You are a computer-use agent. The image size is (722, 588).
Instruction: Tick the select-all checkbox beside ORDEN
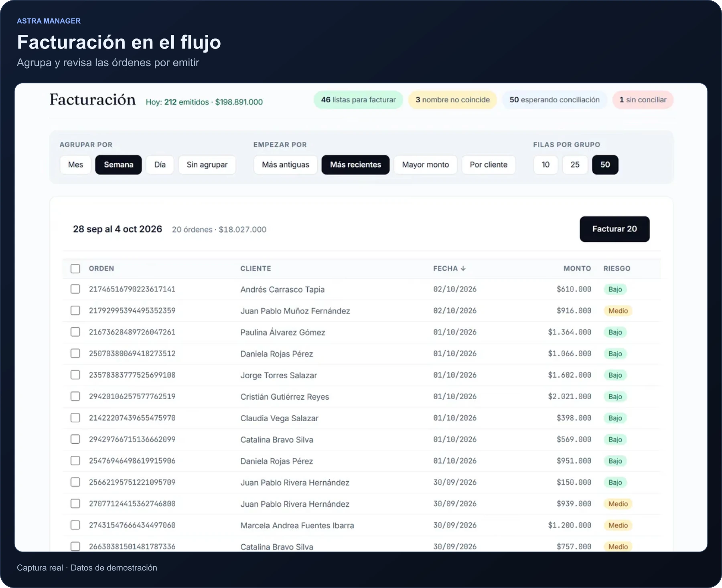[75, 269]
